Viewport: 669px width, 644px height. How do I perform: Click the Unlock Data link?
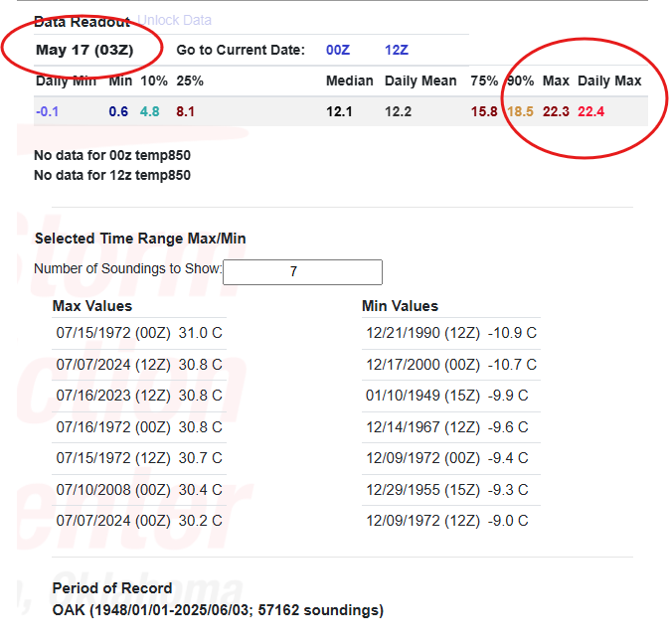click(x=174, y=20)
